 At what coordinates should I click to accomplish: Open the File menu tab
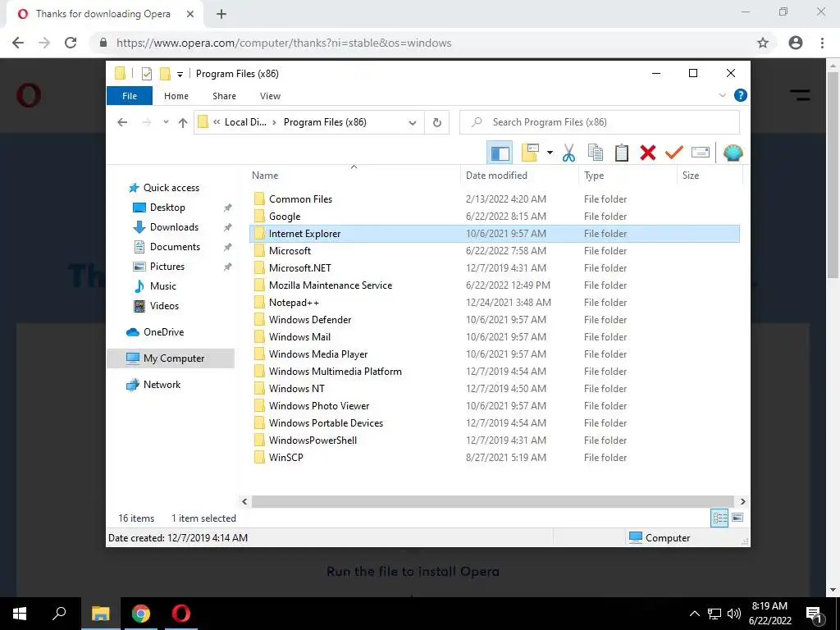pyautogui.click(x=130, y=96)
